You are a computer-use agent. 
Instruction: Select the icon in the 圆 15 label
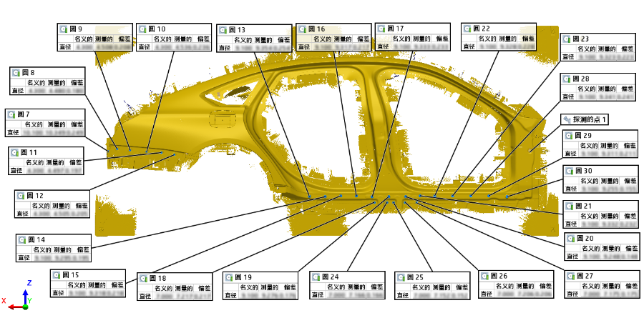[55, 275]
